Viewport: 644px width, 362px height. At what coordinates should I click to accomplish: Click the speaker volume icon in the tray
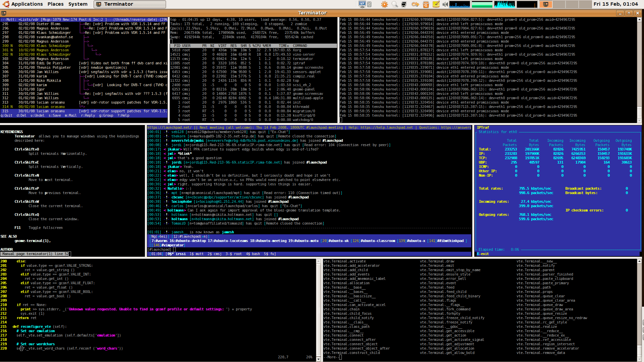445,4
